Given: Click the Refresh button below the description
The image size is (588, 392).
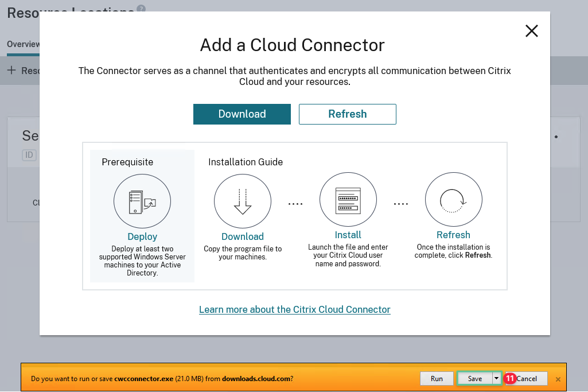Looking at the screenshot, I should pos(347,114).
